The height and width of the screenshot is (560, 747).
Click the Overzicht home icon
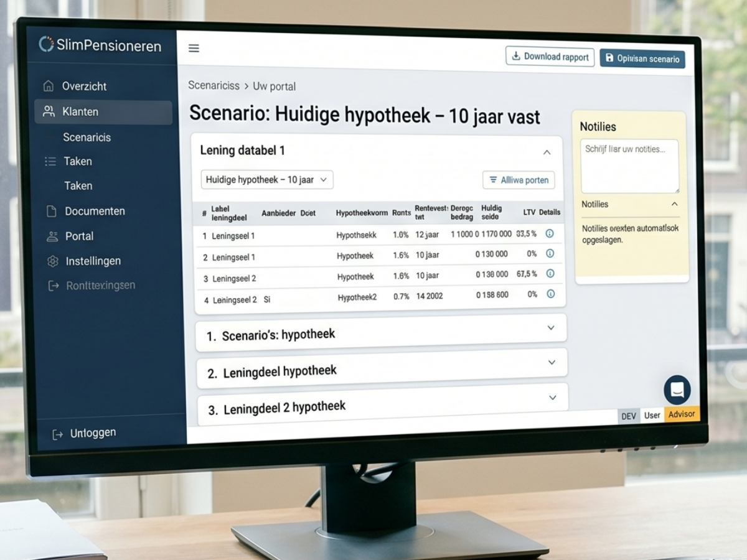48,86
